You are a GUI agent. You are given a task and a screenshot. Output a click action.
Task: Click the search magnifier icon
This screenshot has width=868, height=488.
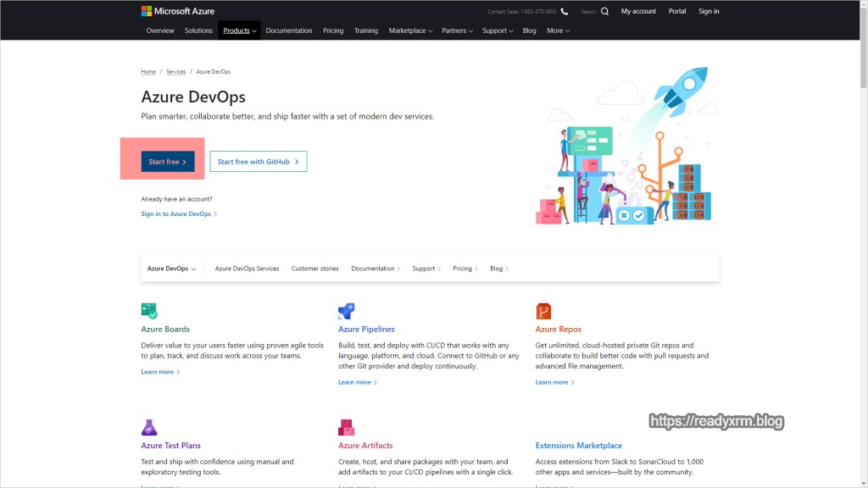tap(604, 12)
